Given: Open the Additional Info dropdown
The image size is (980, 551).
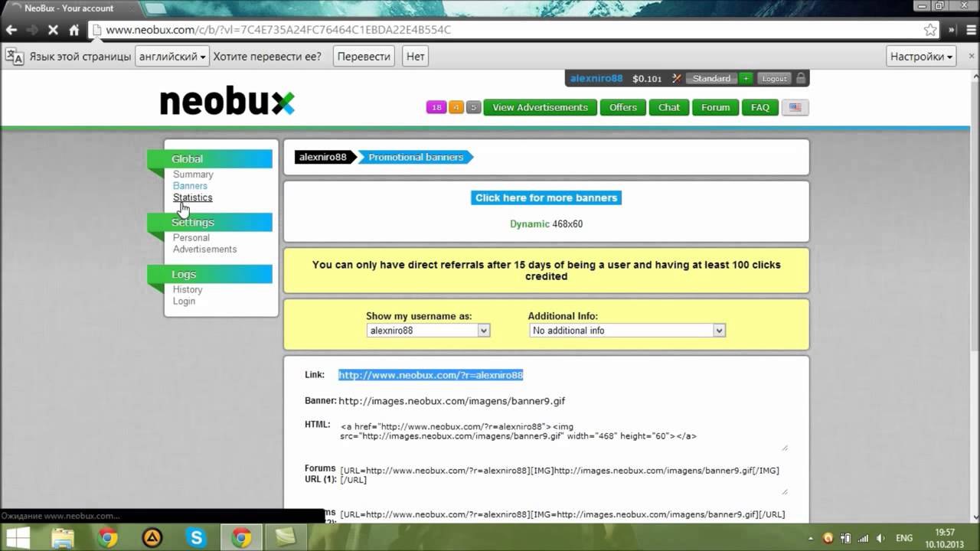Looking at the screenshot, I should coord(627,331).
